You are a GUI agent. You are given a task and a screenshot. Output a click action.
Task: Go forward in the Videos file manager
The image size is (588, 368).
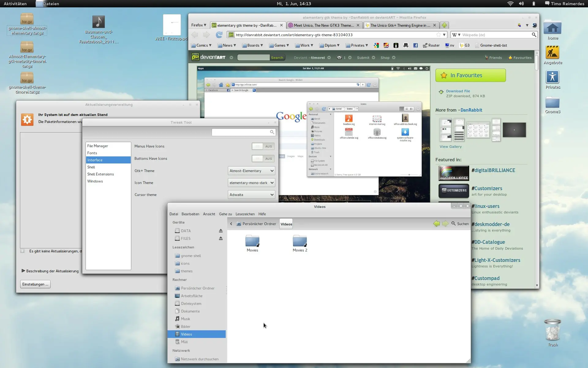click(445, 224)
